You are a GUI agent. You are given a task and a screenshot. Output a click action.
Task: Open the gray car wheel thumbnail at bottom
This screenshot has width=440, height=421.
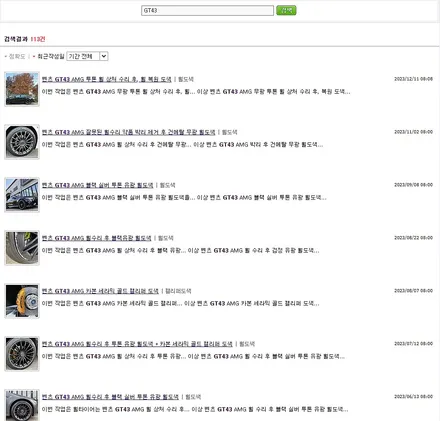[22, 405]
